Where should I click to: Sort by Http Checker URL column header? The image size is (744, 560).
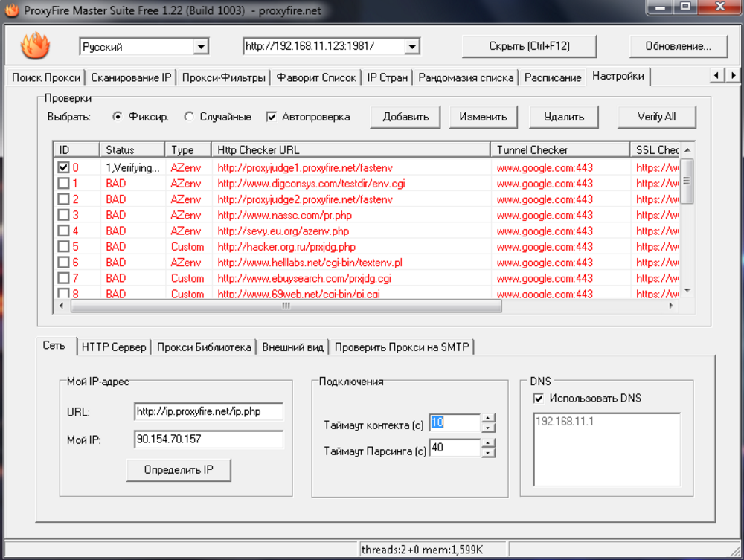click(350, 149)
